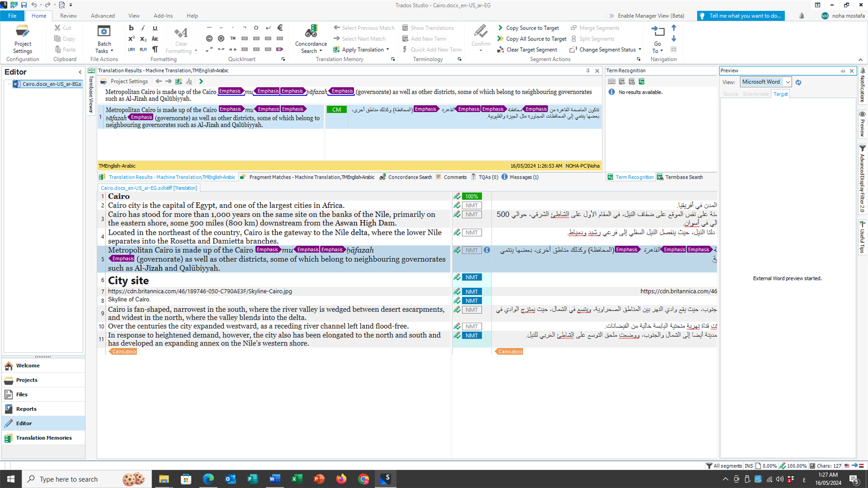Go to next segment (down arrow)
This screenshot has height=488, width=868.
tap(674, 39)
